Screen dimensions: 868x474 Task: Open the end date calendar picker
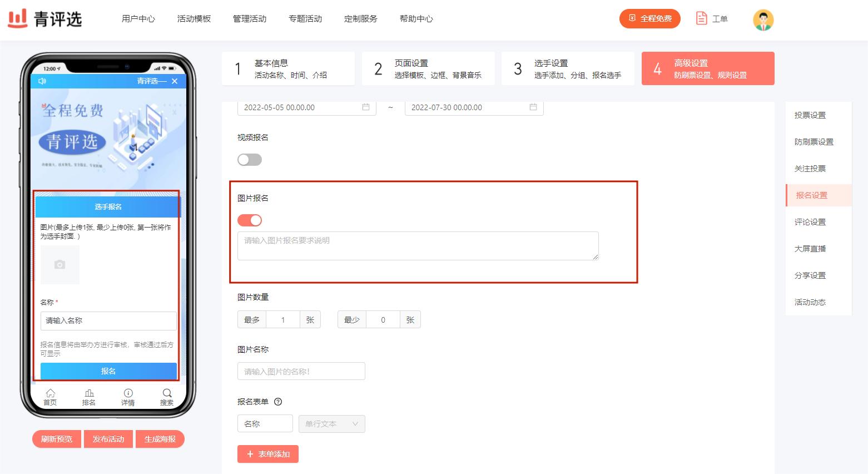point(533,107)
